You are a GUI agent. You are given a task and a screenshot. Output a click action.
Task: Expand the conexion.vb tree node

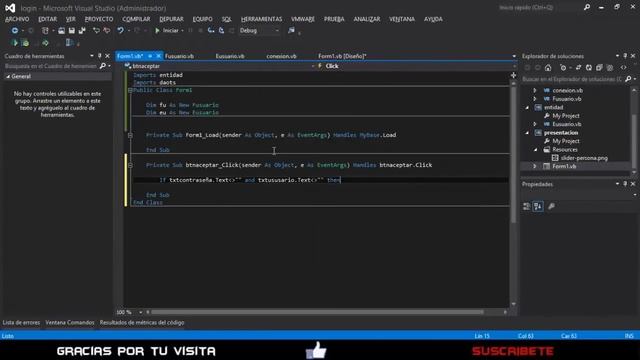pyautogui.click(x=535, y=91)
